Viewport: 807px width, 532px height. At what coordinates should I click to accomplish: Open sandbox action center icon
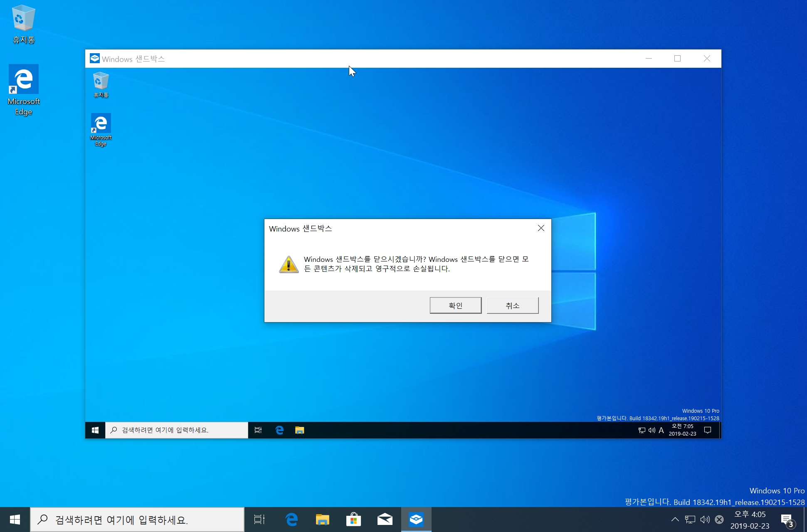coord(708,430)
